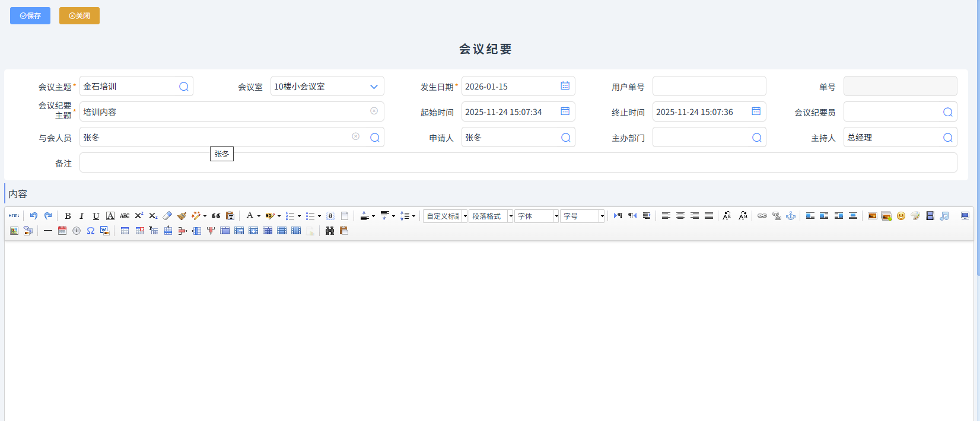
Task: Toggle italic text formatting
Action: 82,216
